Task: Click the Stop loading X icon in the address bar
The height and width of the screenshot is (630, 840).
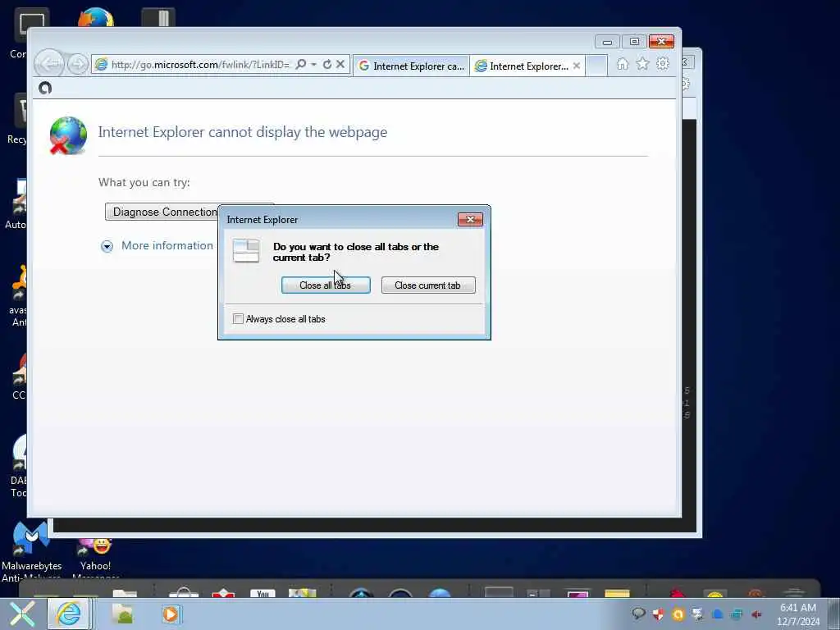Action: tap(340, 64)
